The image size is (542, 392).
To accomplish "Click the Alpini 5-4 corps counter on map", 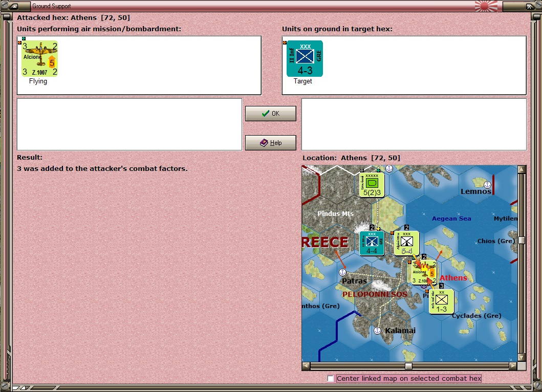I will pos(406,243).
